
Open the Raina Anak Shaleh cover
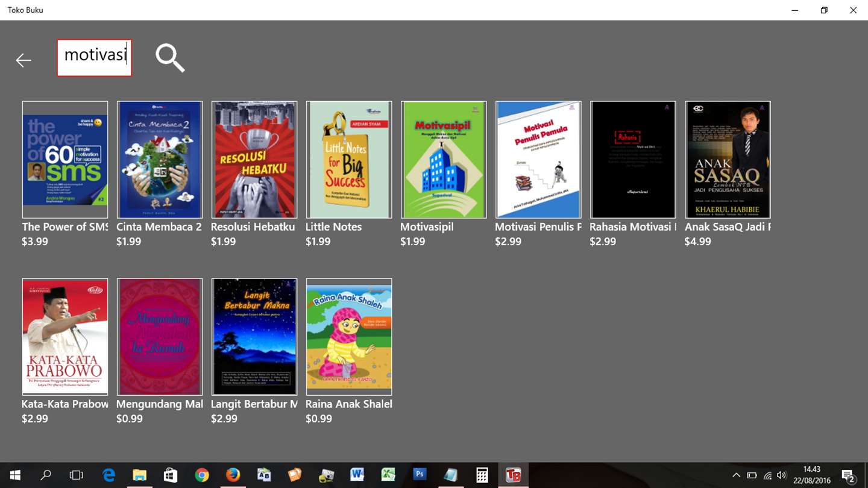(x=349, y=337)
